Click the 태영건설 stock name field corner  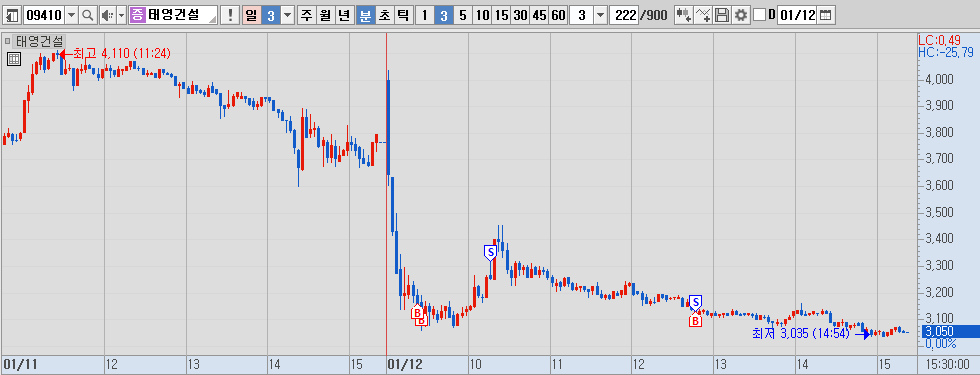click(212, 19)
